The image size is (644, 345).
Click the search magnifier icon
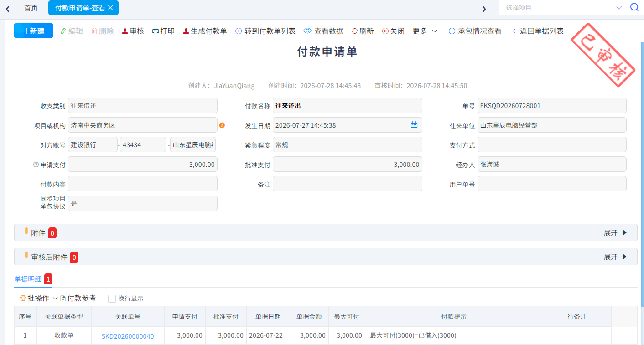(634, 7)
